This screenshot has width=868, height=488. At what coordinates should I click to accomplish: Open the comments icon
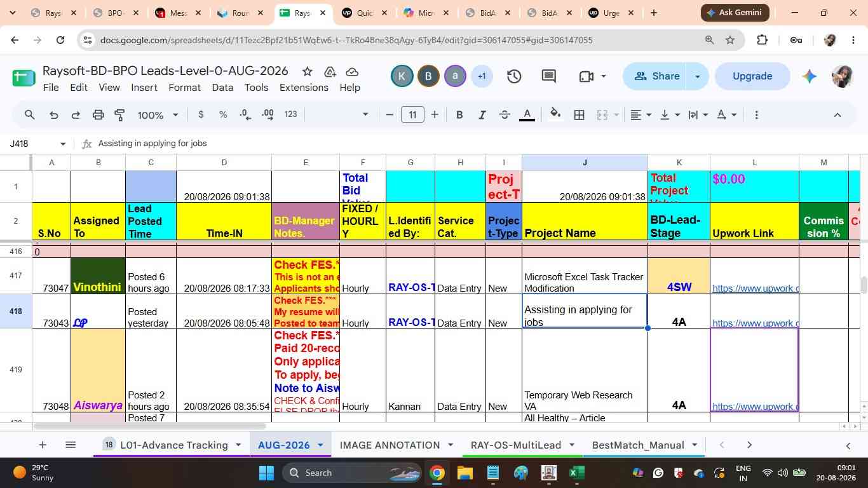click(x=549, y=76)
